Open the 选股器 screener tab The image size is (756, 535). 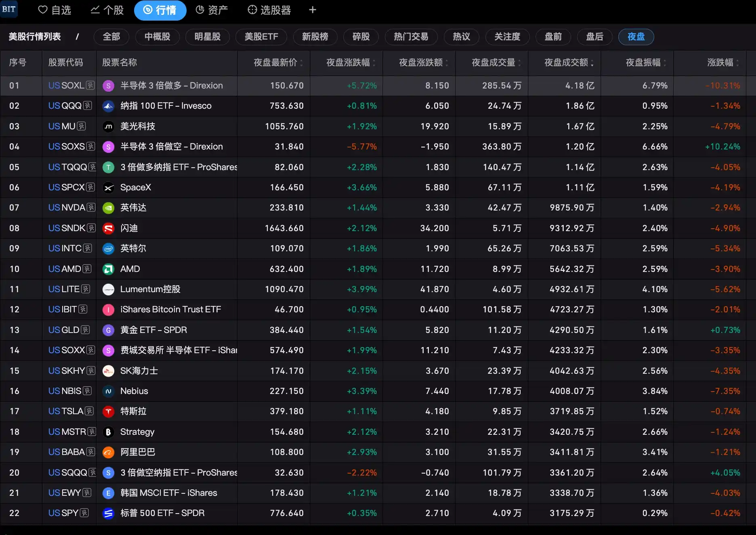269,10
